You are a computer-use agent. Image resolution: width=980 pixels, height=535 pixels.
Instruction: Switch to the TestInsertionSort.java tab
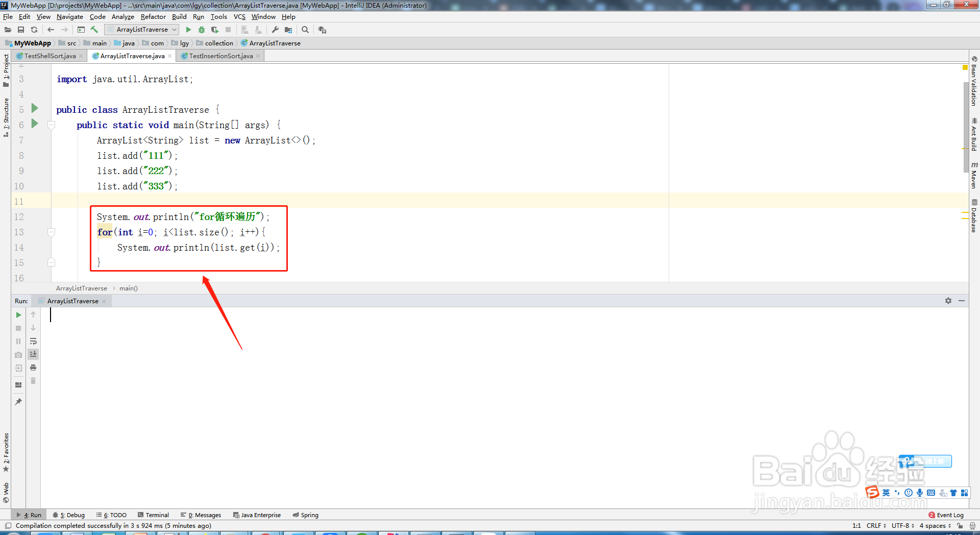point(221,56)
